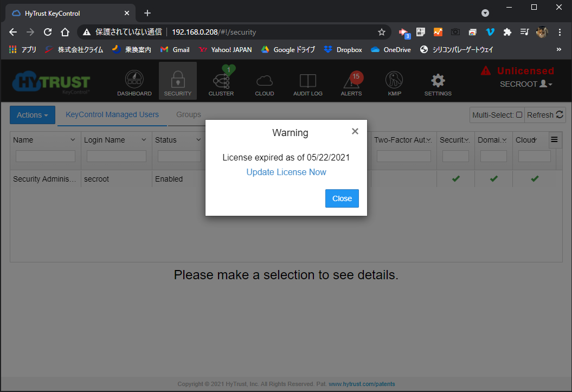The image size is (572, 392).
Task: Open the Cluster nodes icon
Action: tap(221, 81)
